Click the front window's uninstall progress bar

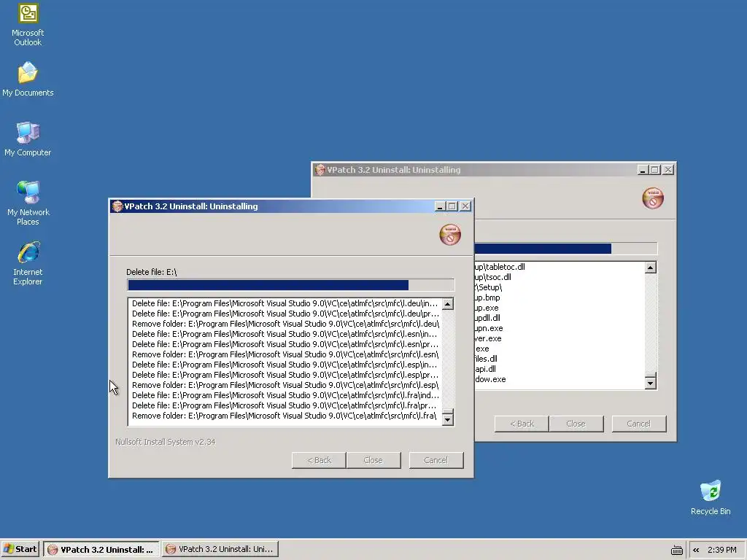pyautogui.click(x=291, y=285)
